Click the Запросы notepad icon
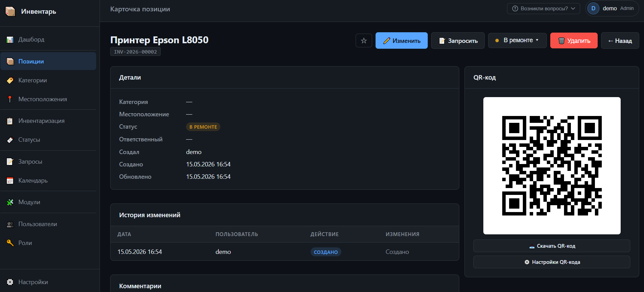644x292 pixels. pos(10,162)
